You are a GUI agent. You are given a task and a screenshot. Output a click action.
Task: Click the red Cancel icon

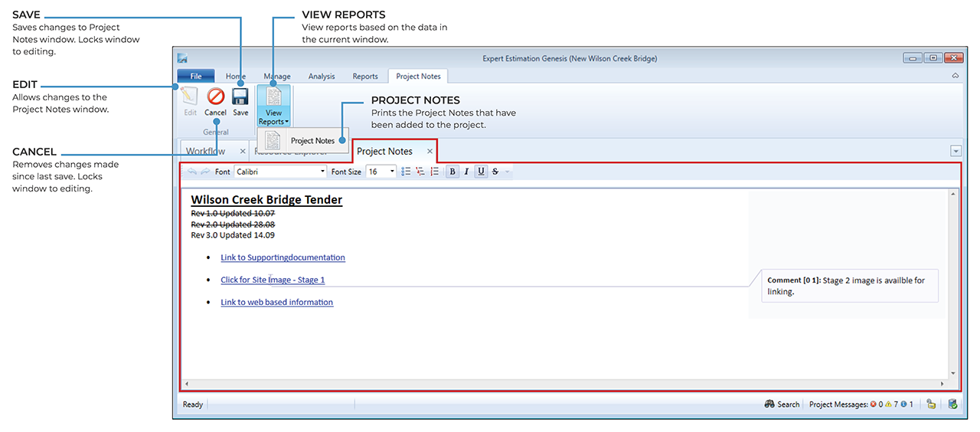point(216,97)
